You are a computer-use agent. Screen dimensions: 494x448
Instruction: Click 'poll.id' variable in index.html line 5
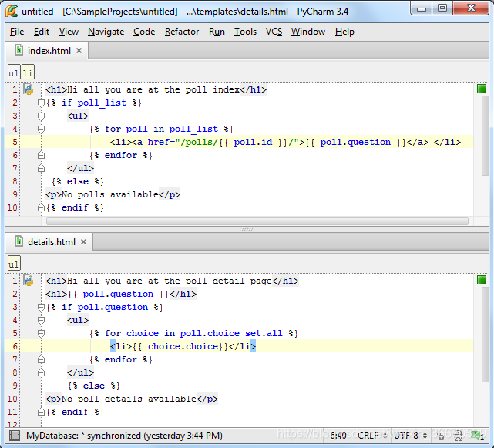(x=253, y=142)
